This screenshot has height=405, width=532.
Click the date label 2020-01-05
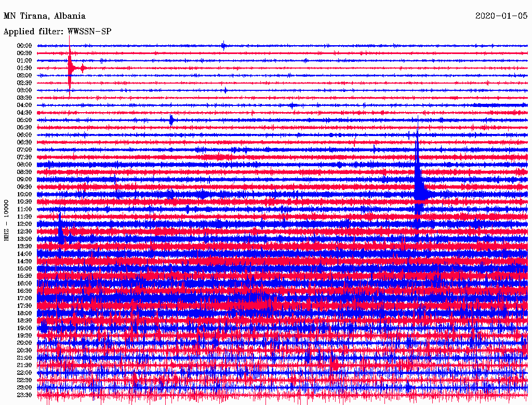point(501,16)
